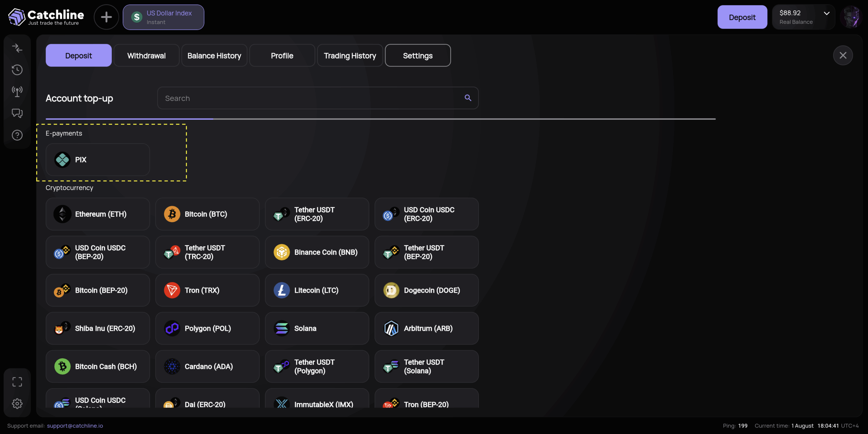
Task: Click the search magnifier icon
Action: point(468,98)
